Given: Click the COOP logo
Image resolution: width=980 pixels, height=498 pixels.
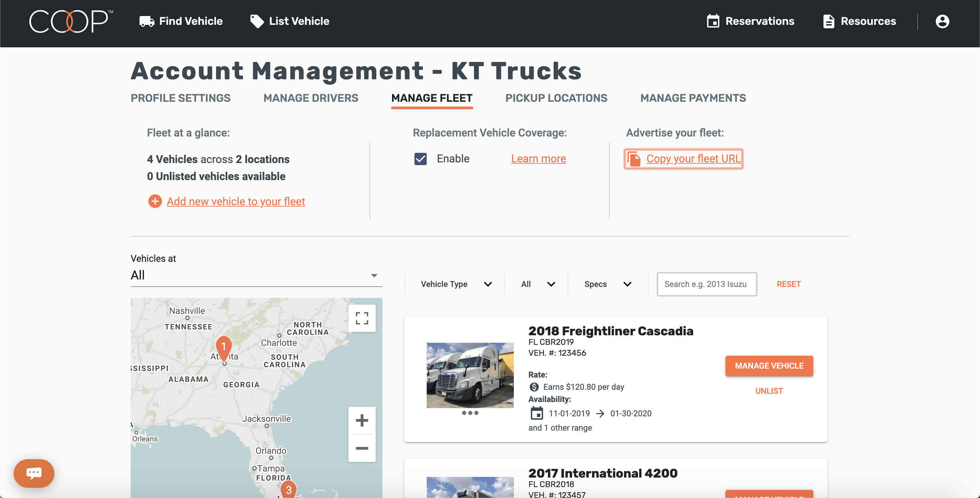Looking at the screenshot, I should (71, 21).
